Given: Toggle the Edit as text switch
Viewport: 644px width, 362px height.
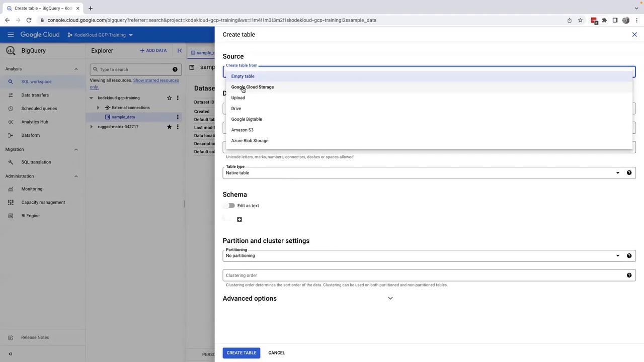Looking at the screenshot, I should [230, 206].
